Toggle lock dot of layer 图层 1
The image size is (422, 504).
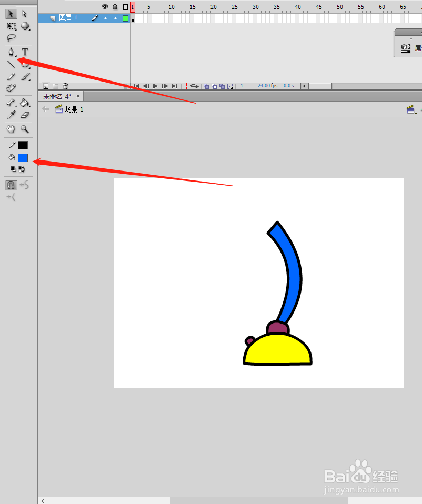coord(115,18)
